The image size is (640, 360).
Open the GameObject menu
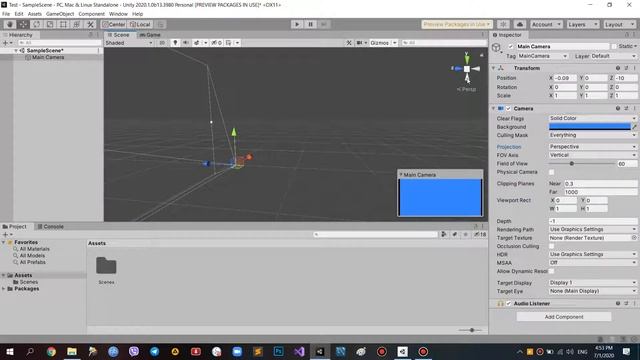[60, 14]
